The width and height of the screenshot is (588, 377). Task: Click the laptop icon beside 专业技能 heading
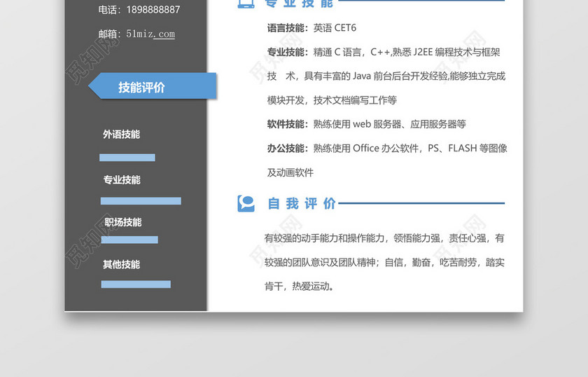coord(246,4)
